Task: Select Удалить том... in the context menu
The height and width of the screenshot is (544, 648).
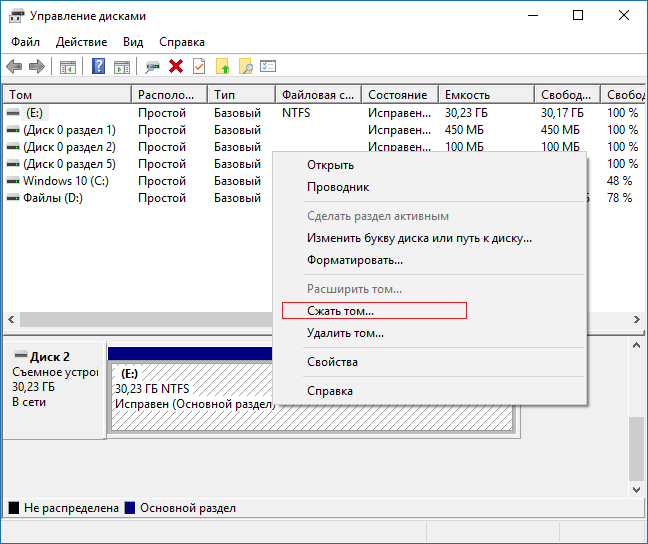Action: 429,333
